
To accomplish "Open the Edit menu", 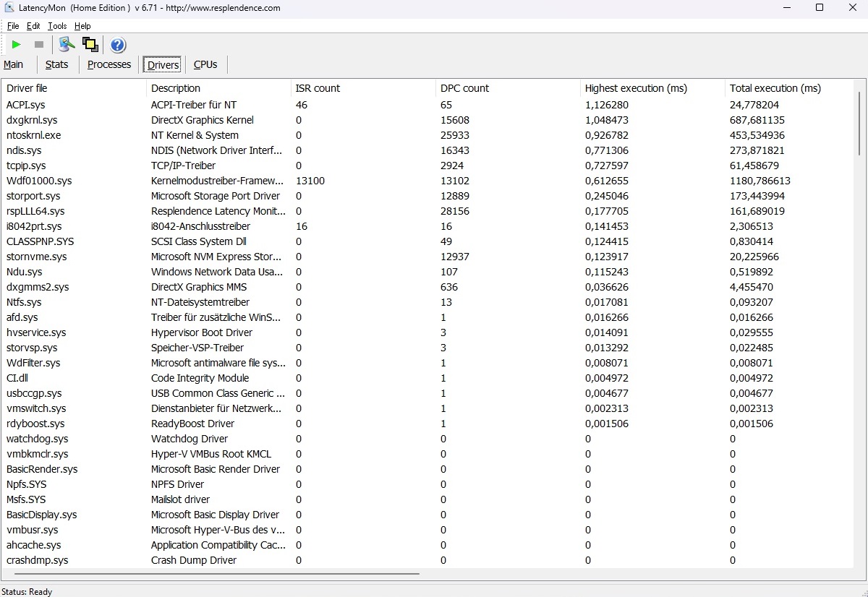I will 33,26.
